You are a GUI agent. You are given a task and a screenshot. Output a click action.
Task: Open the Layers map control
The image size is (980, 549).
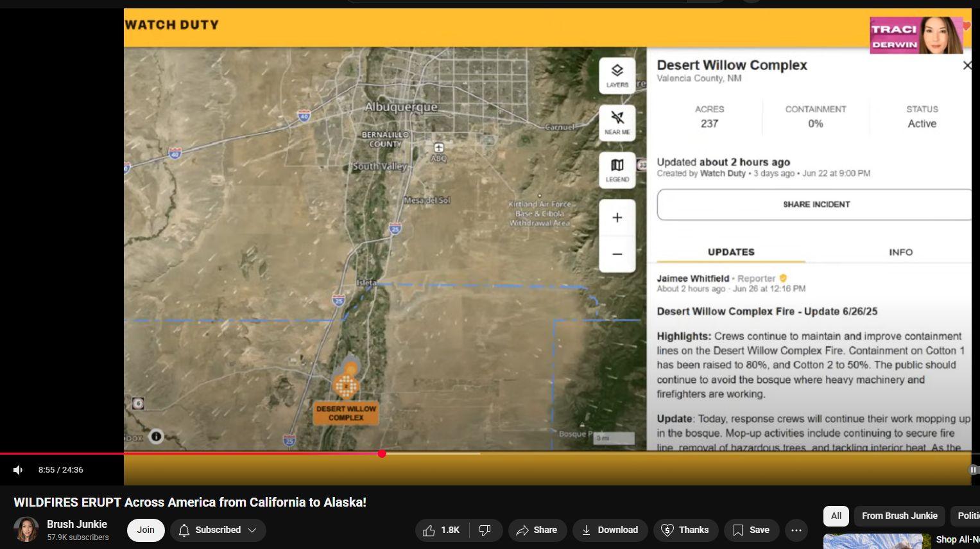click(x=617, y=75)
